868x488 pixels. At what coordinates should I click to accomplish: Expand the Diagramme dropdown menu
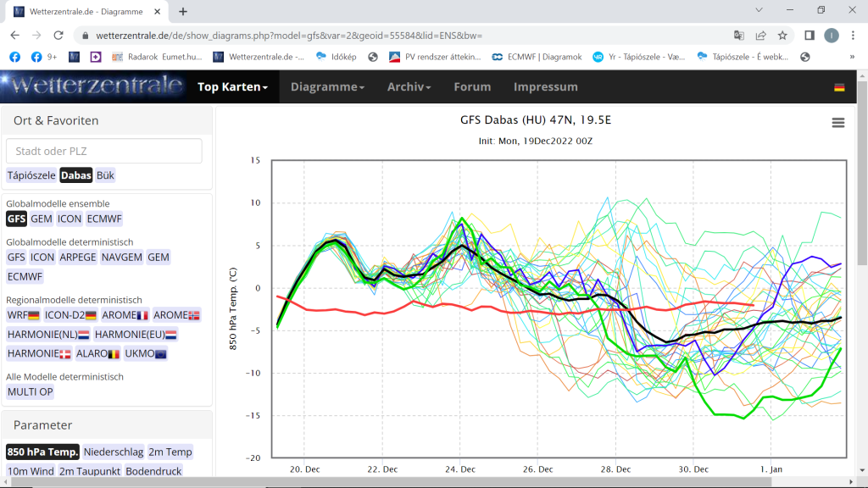point(327,87)
